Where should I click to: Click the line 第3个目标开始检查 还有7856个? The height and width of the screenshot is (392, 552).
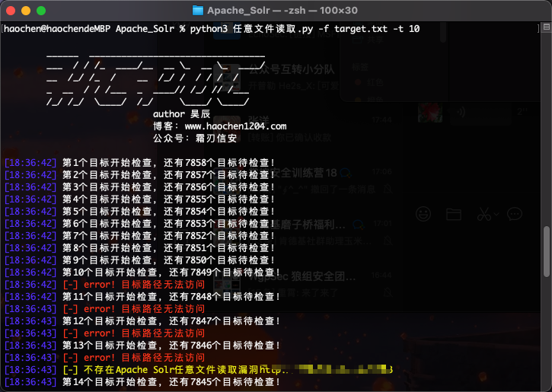tap(139, 186)
